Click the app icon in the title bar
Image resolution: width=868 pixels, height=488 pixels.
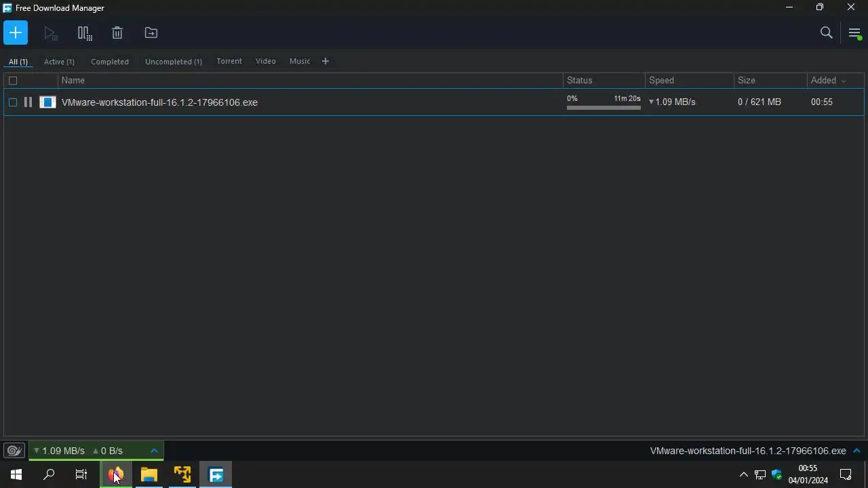pos(7,7)
